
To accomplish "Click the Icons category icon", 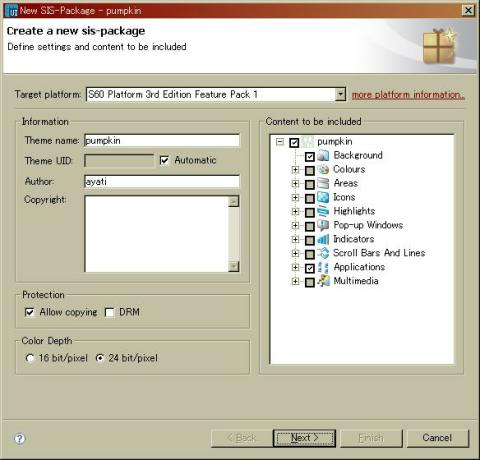I will pos(323,198).
